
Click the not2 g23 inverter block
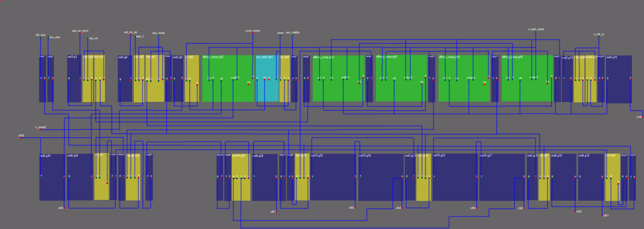click(410, 177)
